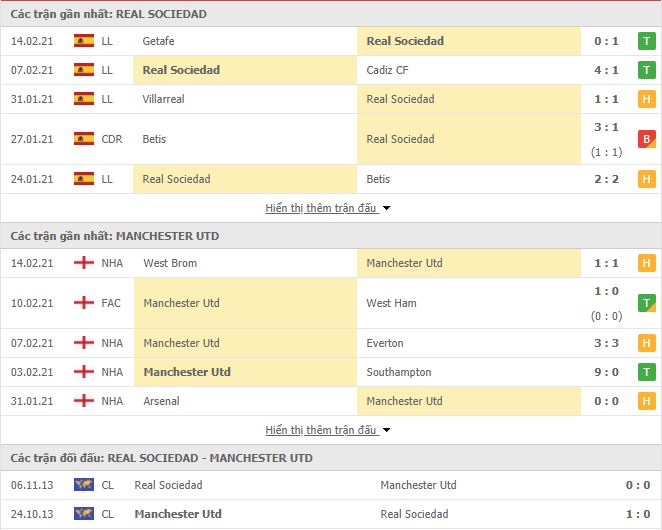This screenshot has height=530, width=662.
Task: Click the red B badge for Betis cup match
Action: (x=646, y=139)
